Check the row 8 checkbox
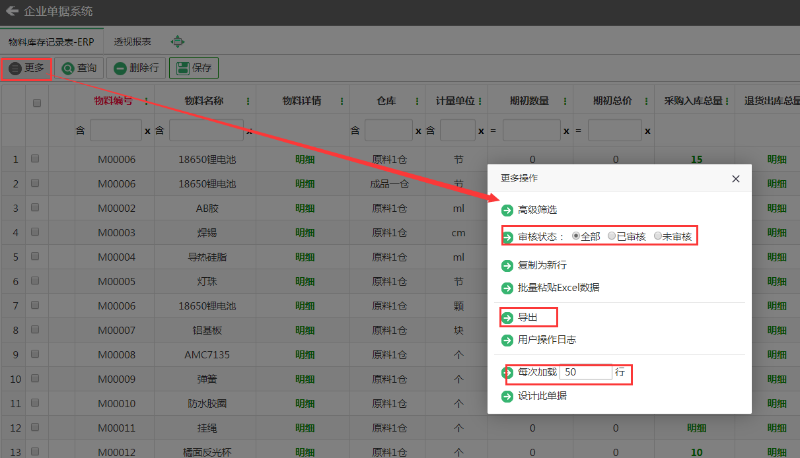Image resolution: width=800 pixels, height=458 pixels. (x=35, y=329)
